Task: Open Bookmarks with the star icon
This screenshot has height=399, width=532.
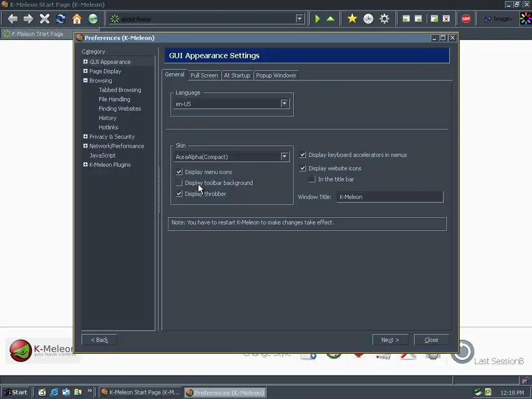Action: [352, 19]
